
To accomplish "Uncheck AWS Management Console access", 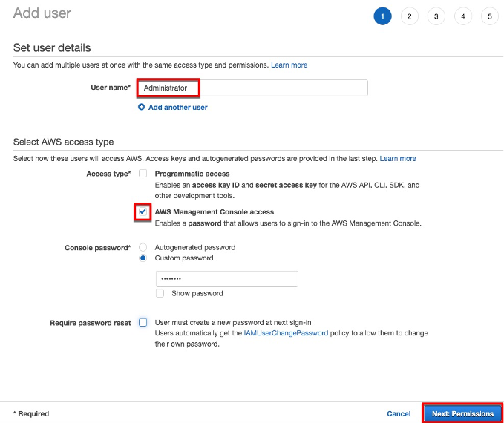I will click(x=143, y=212).
